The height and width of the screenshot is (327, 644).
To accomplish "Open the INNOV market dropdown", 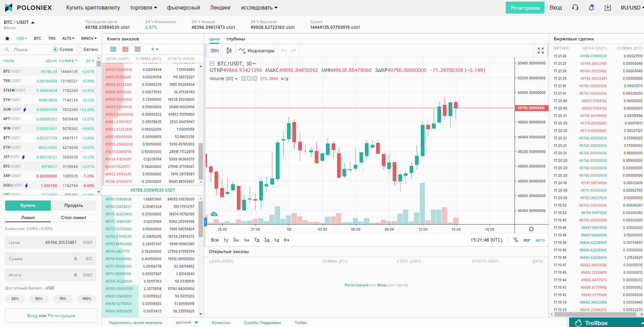I will [x=89, y=38].
